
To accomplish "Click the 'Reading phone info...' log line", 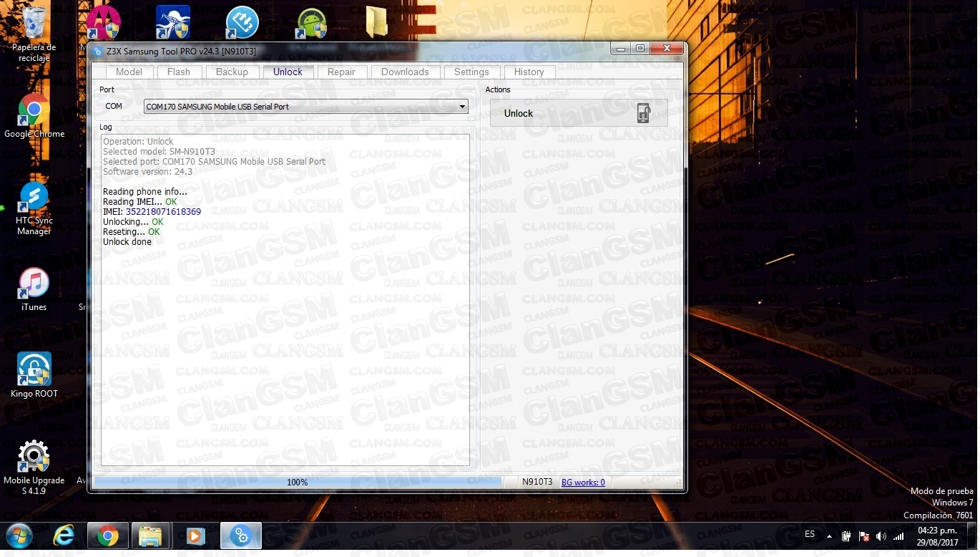I will click(145, 192).
